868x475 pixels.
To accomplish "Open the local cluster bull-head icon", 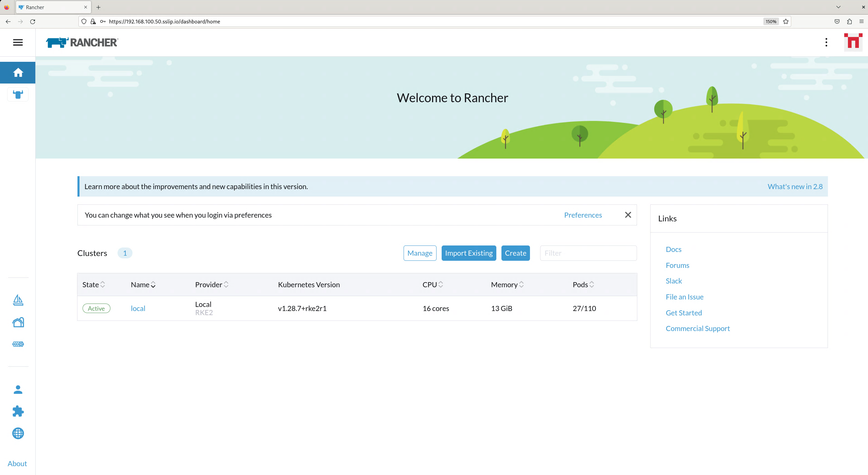I will (18, 94).
